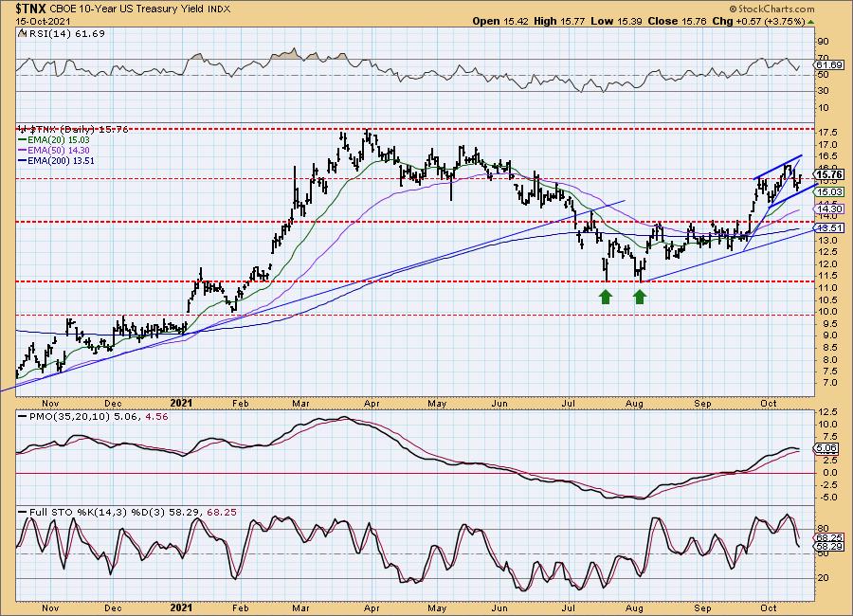
Task: Click the 5.06 value tag on PMO axis
Action: coord(828,448)
